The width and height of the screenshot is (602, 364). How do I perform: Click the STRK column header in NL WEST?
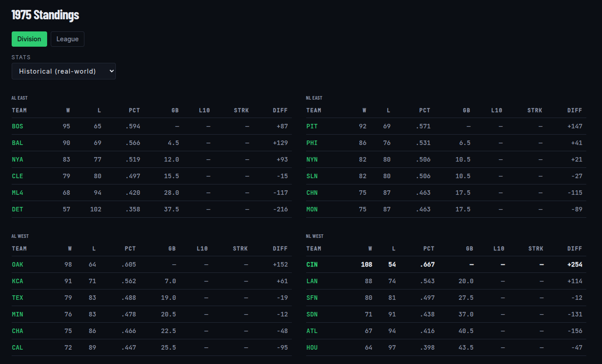536,249
